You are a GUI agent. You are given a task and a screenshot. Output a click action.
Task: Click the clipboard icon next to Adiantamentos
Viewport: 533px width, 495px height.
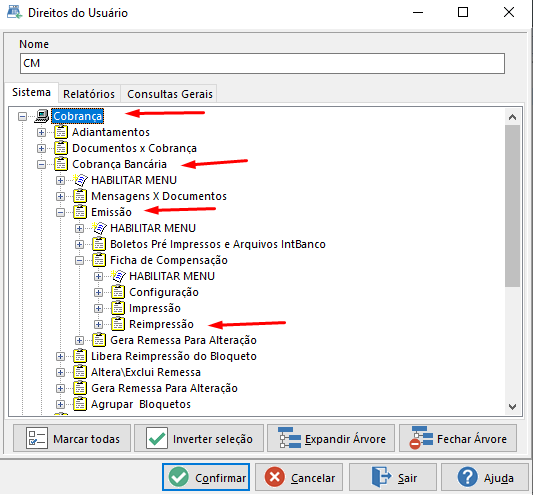(61, 132)
